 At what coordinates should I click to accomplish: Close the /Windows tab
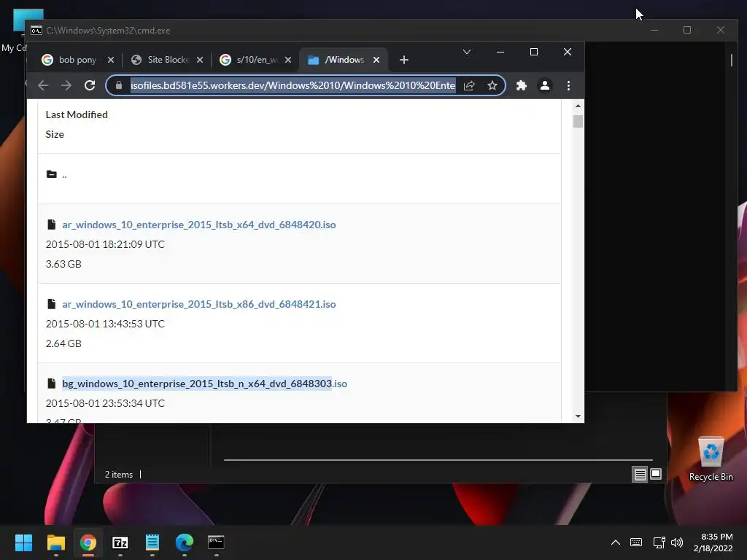[x=376, y=60]
